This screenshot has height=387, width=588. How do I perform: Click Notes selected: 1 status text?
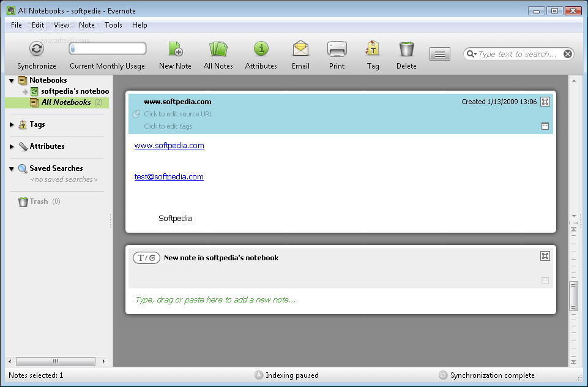pos(36,375)
